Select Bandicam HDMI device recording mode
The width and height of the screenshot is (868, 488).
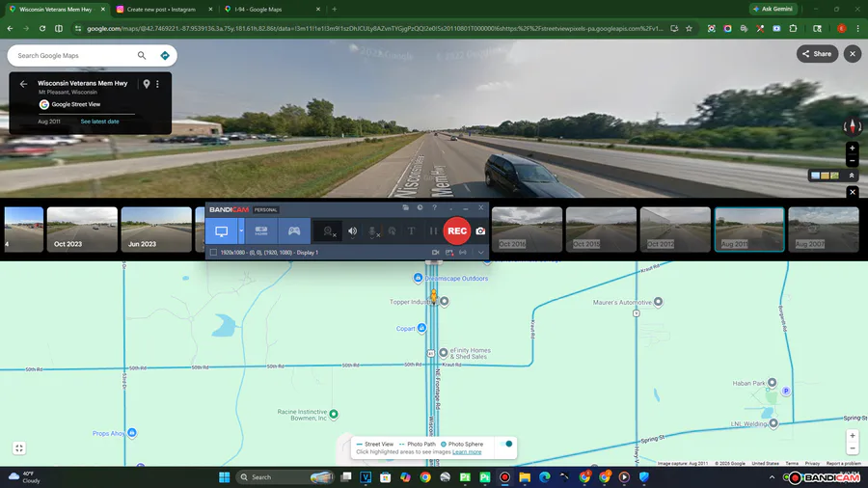click(x=261, y=231)
